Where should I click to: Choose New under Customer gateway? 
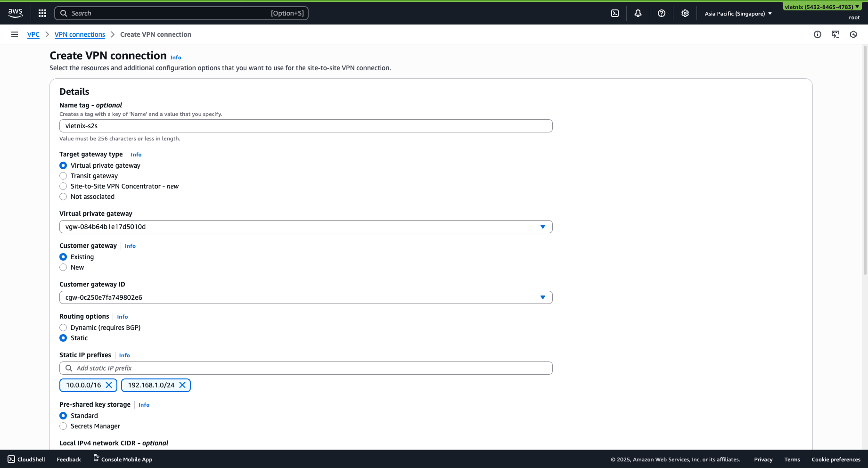(x=63, y=267)
